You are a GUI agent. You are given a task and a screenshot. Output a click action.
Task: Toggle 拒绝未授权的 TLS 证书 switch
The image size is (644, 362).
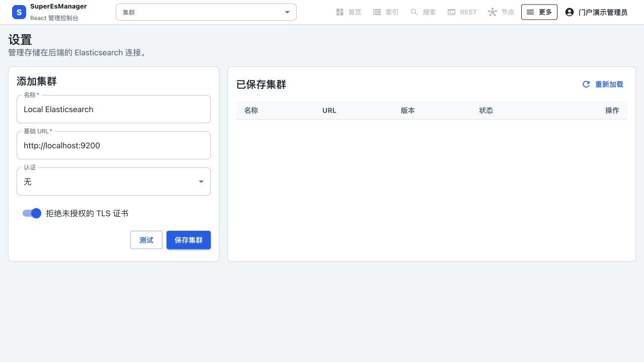coord(32,213)
